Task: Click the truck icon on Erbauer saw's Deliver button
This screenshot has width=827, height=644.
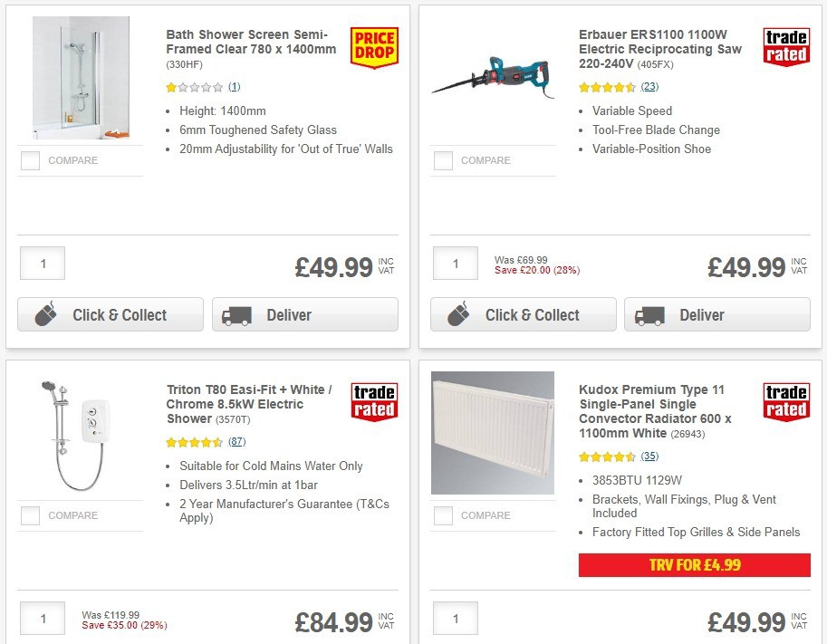Action: [649, 314]
